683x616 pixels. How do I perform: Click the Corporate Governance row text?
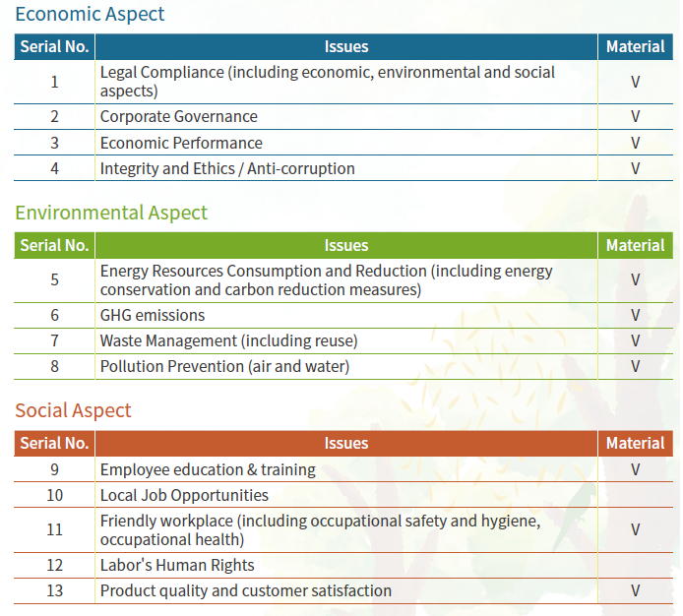point(178,117)
